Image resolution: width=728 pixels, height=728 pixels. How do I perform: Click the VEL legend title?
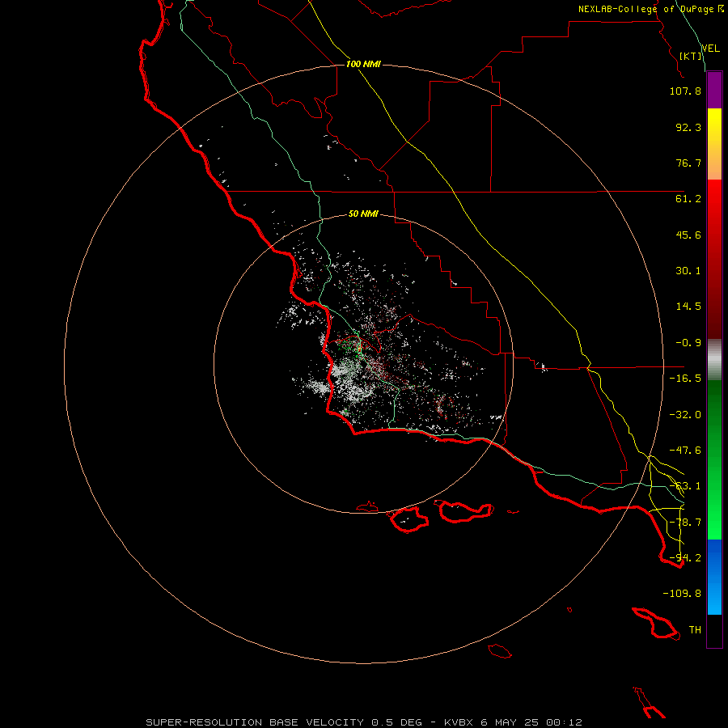click(710, 49)
